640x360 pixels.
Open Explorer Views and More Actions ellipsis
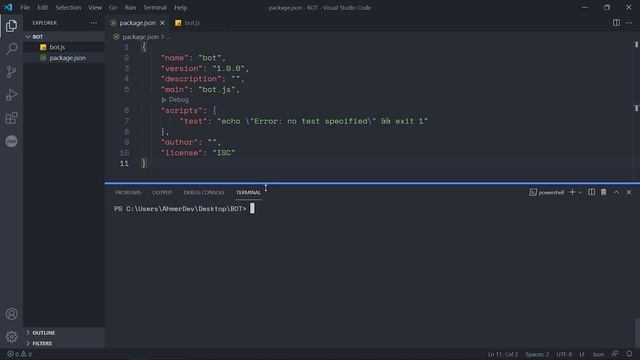click(x=93, y=23)
